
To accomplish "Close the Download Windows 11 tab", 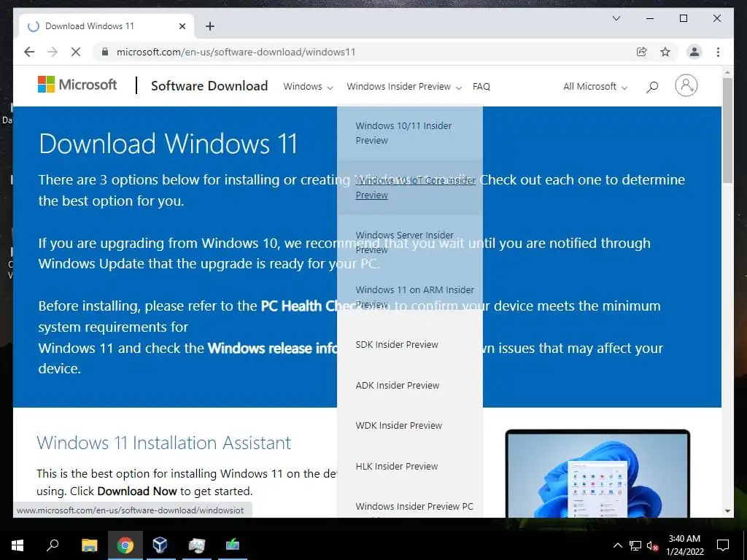I will point(182,26).
